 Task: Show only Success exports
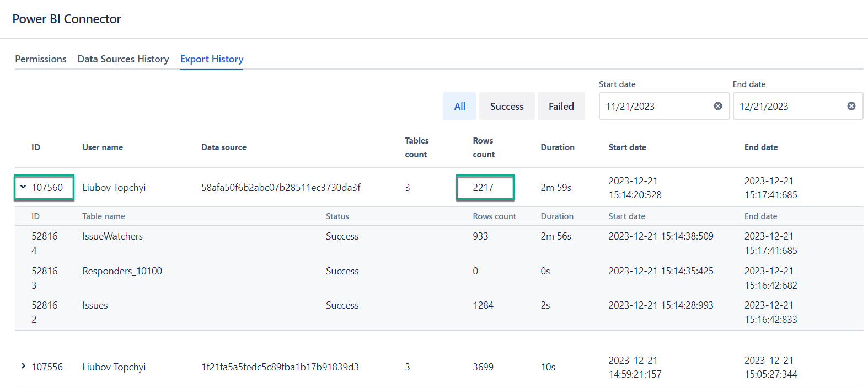(506, 106)
